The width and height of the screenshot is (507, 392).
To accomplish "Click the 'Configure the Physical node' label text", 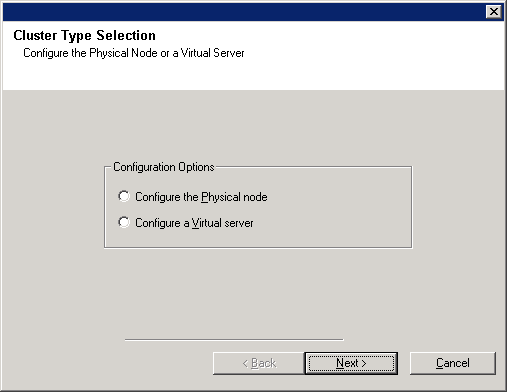I will 201,197.
